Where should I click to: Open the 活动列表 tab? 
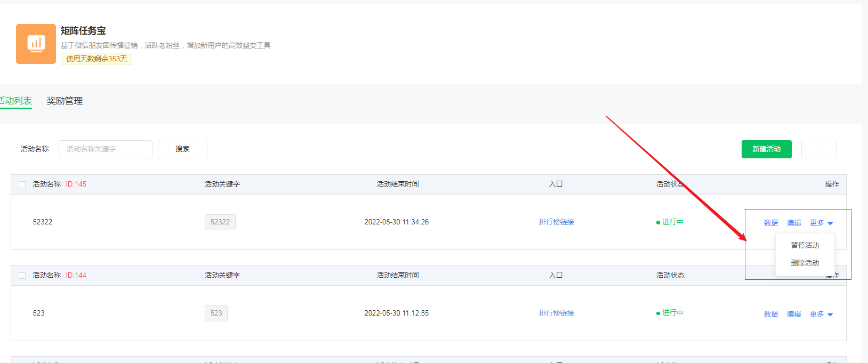click(x=16, y=101)
